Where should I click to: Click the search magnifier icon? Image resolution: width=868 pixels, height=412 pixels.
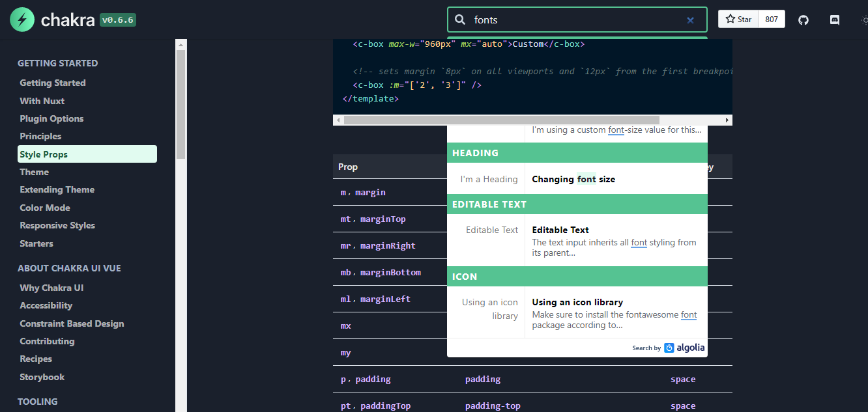coord(460,20)
